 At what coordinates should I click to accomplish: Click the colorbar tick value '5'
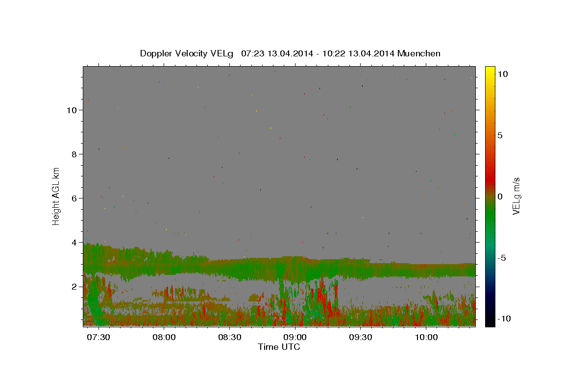pyautogui.click(x=500, y=135)
